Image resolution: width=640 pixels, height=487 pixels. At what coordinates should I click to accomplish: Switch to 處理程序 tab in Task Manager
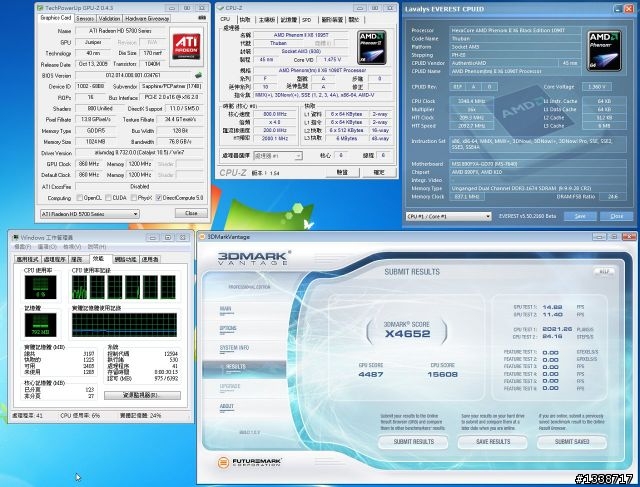(x=55, y=259)
